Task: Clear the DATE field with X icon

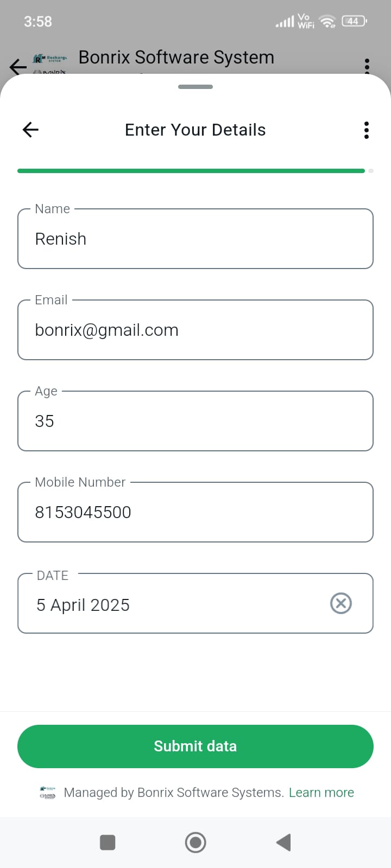Action: pyautogui.click(x=341, y=603)
